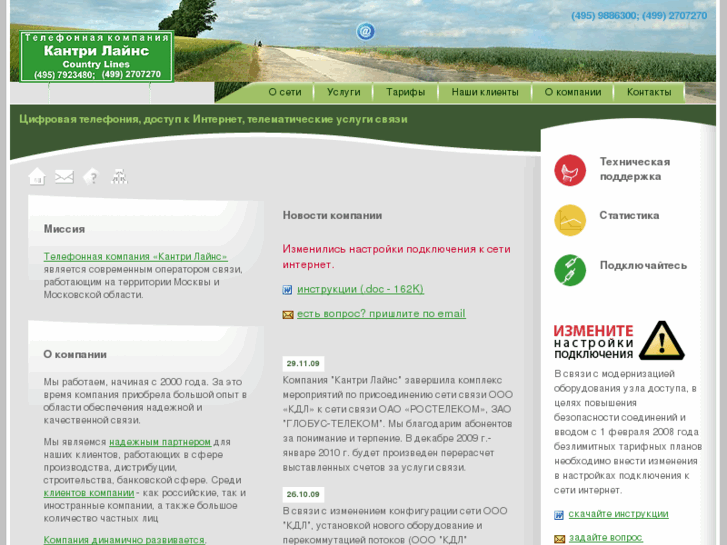
Task: Open the О сети menu item
Action: (285, 92)
